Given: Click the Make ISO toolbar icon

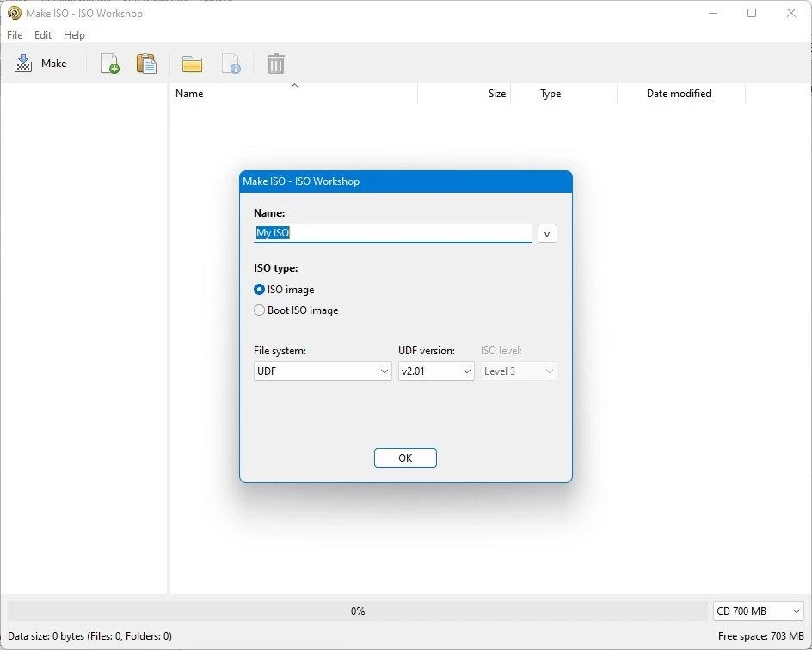Looking at the screenshot, I should coord(23,64).
